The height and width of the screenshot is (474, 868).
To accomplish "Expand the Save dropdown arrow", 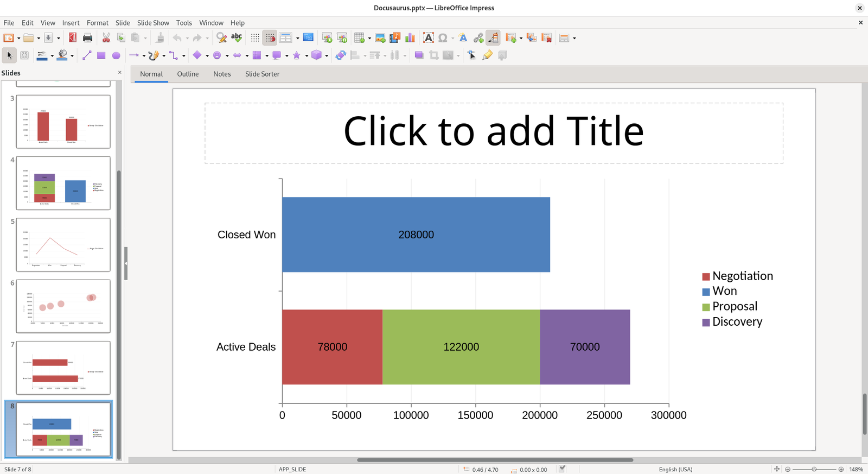I will coord(58,38).
